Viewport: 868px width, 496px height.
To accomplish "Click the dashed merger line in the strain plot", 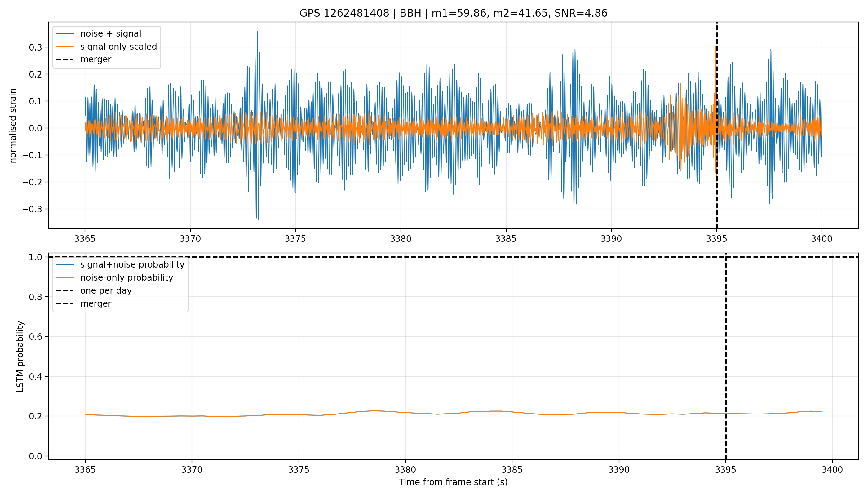I will (717, 204).
